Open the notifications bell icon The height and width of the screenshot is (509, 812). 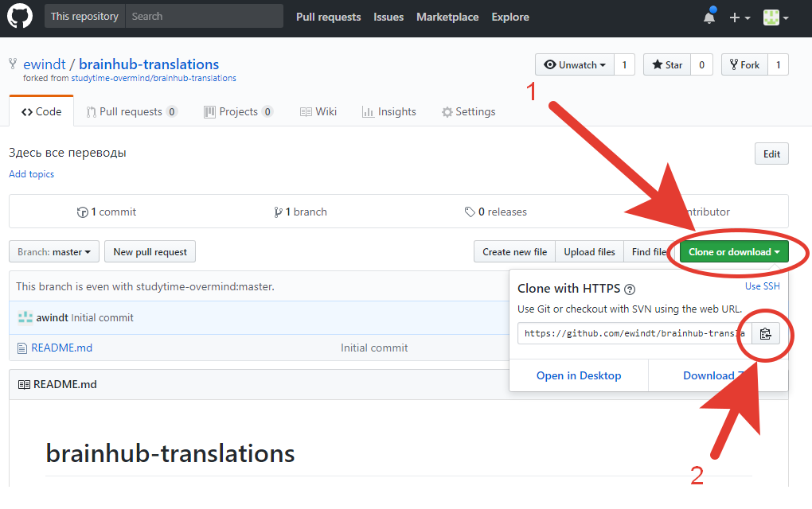click(x=709, y=17)
